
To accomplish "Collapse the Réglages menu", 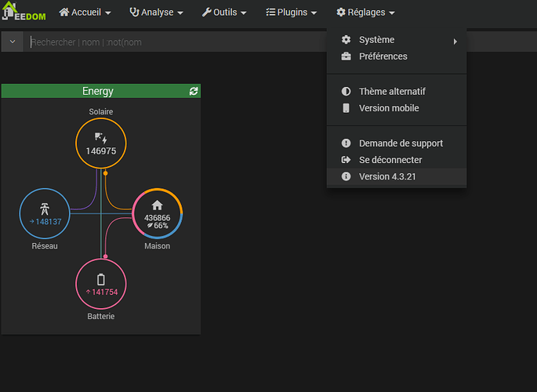I will (365, 13).
